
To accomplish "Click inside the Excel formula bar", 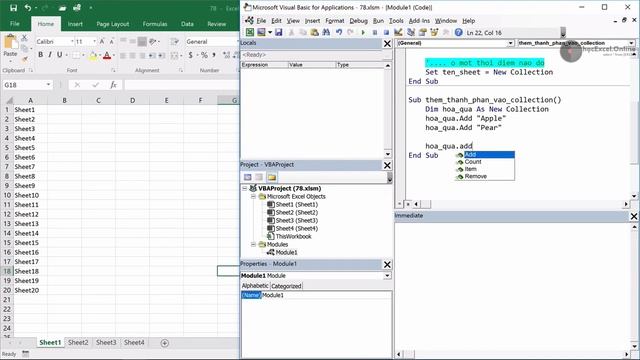I will (x=182, y=84).
